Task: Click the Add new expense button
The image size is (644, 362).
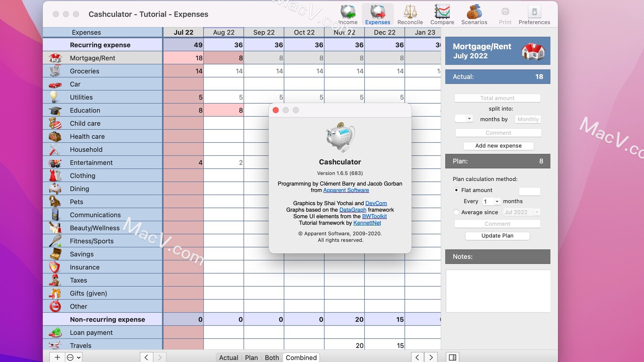Action: click(498, 146)
